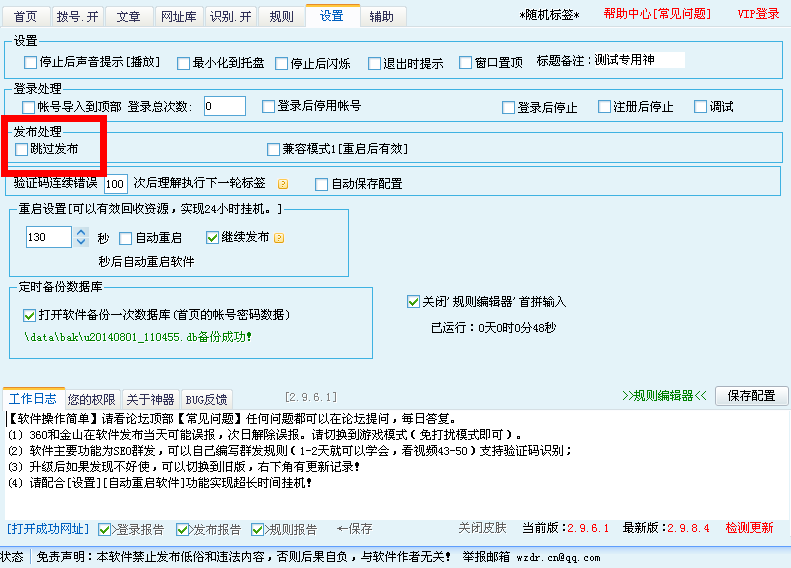Enable 停止后声音提示[播放] checkbox

coord(30,62)
